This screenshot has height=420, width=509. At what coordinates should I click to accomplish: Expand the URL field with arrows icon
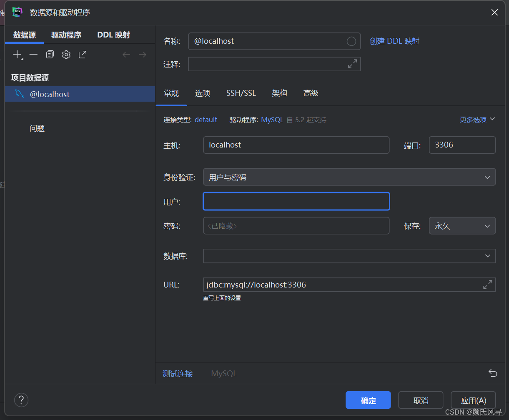pos(487,285)
